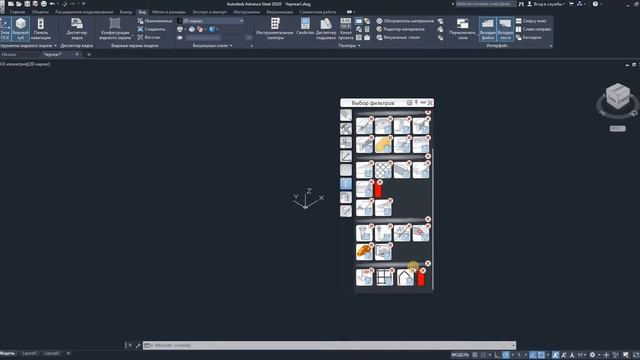Click МОДЕЛЬ button in status bar
This screenshot has height=360, width=640.
(460, 355)
